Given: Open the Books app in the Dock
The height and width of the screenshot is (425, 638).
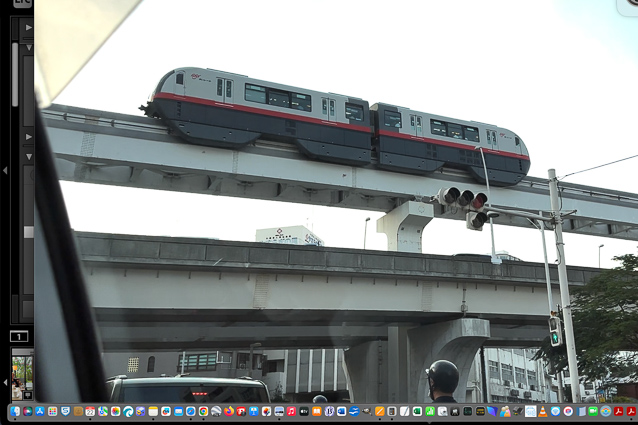Looking at the screenshot, I should pos(317,412).
